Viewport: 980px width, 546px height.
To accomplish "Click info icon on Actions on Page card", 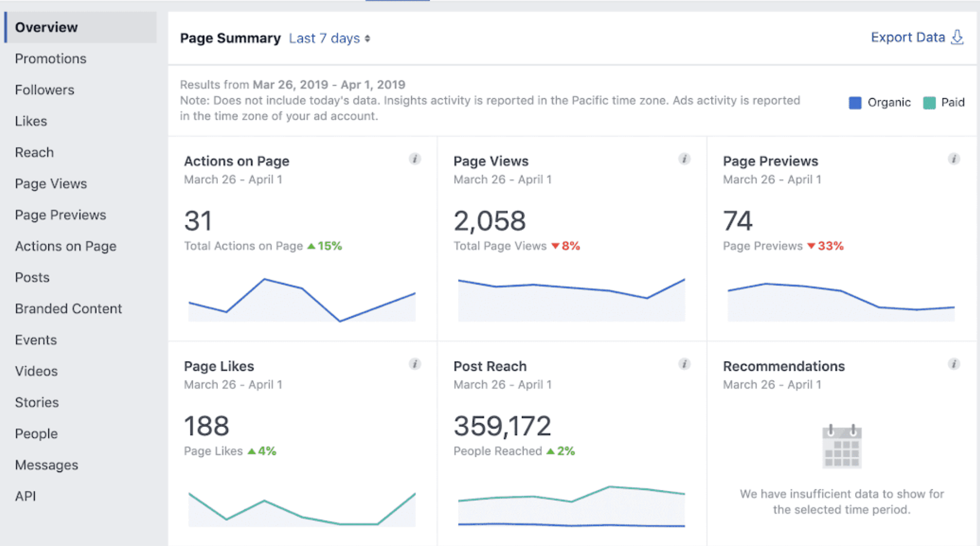I will click(414, 159).
